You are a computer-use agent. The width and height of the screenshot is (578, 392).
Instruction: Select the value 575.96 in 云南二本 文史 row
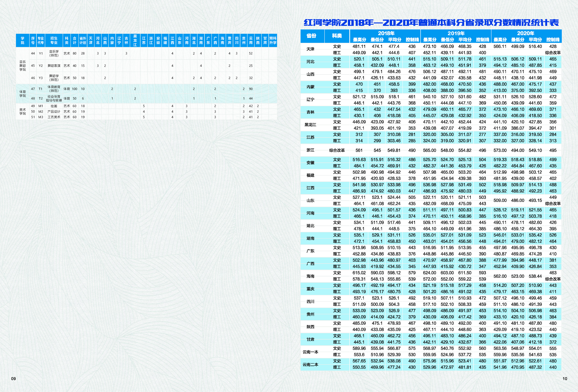click(429, 361)
